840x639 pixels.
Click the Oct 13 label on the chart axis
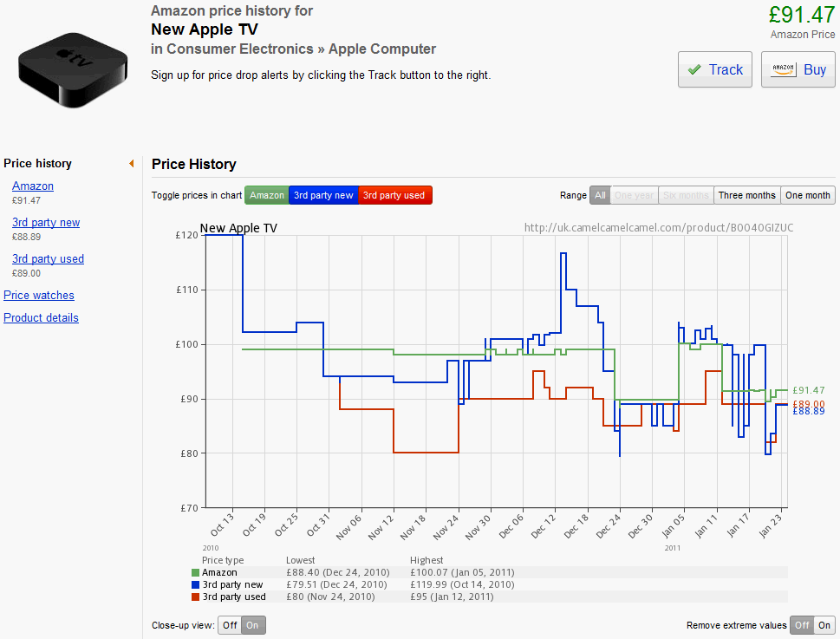222,525
